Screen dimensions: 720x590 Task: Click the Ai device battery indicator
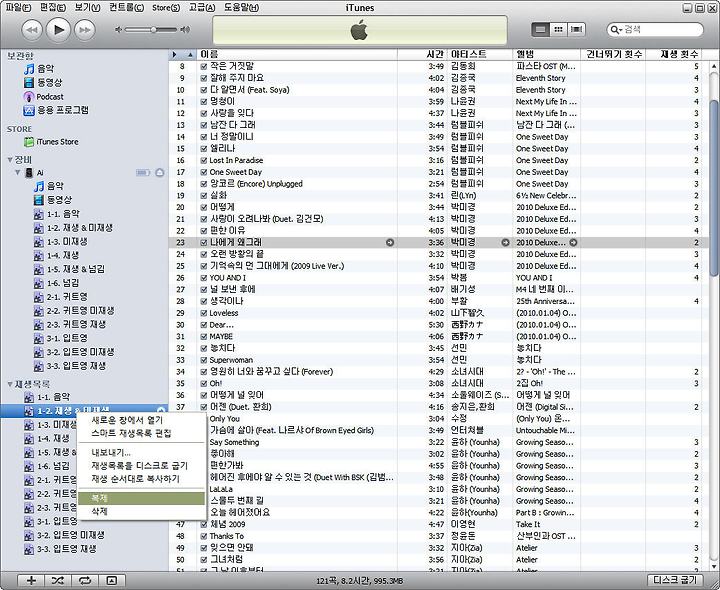[143, 173]
